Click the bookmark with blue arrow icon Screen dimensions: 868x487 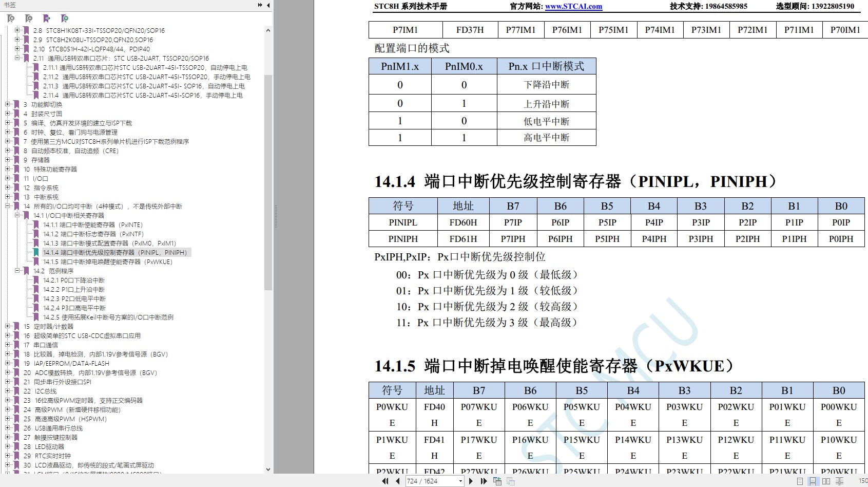(47, 18)
